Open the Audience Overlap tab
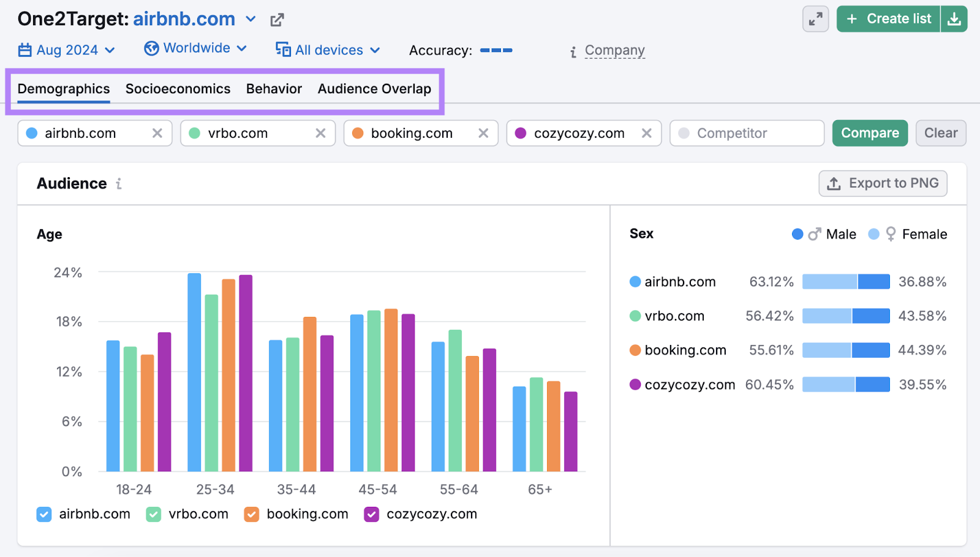The width and height of the screenshot is (980, 557). (374, 88)
